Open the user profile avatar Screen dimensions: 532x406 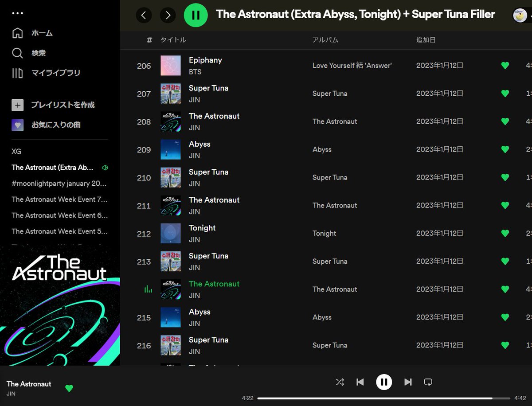click(520, 15)
